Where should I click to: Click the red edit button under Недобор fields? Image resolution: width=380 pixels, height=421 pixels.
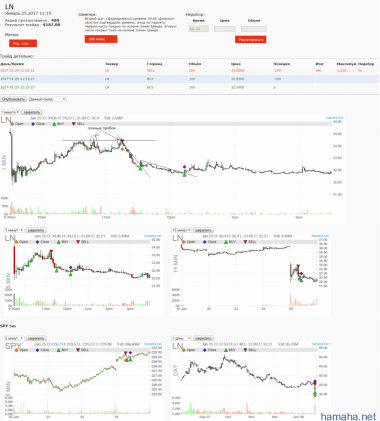click(x=250, y=39)
